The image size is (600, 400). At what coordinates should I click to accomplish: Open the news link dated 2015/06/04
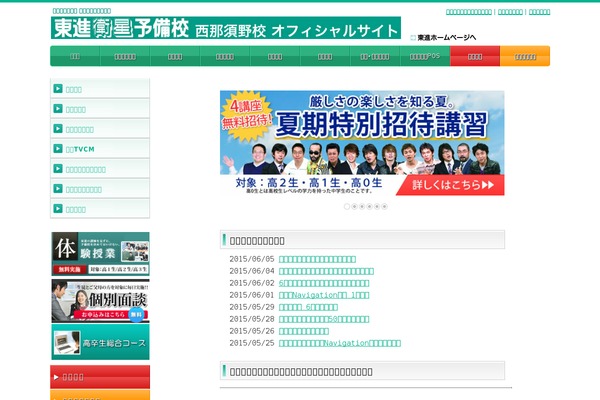click(x=326, y=271)
